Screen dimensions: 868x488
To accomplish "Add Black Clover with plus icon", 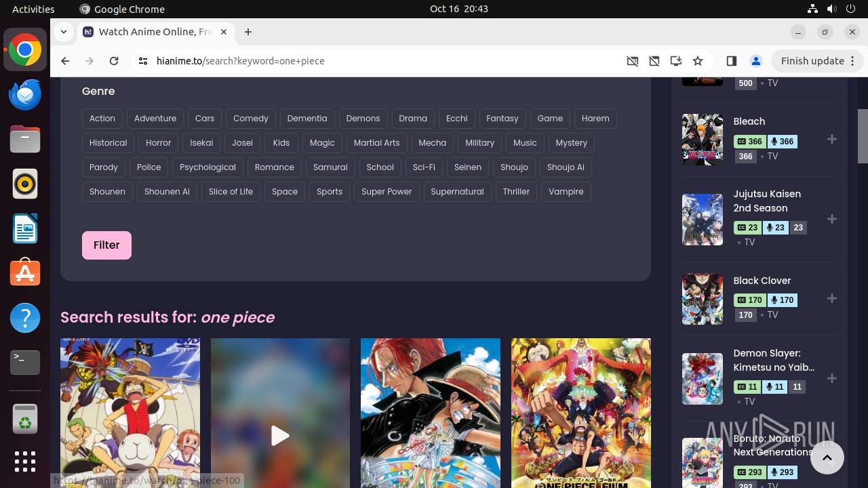I will [x=832, y=298].
